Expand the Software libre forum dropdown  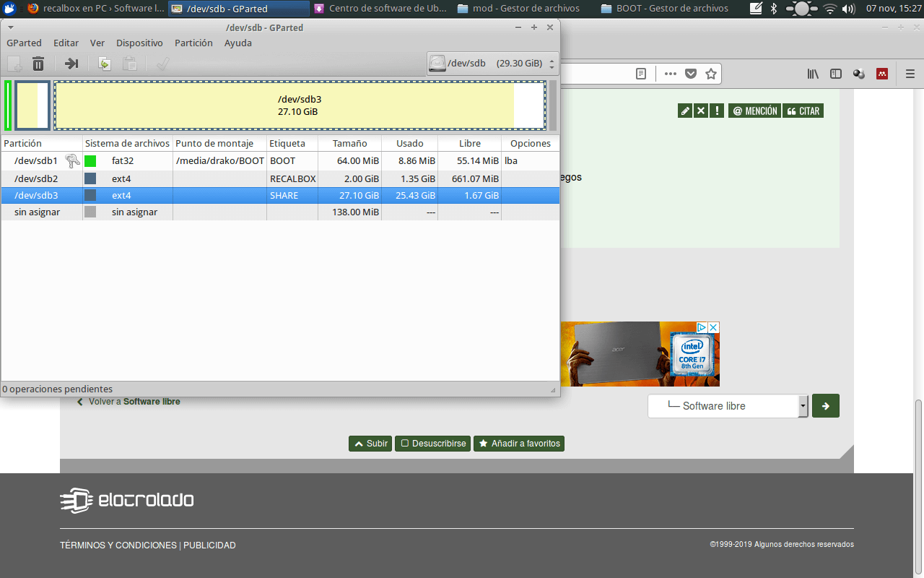click(803, 406)
